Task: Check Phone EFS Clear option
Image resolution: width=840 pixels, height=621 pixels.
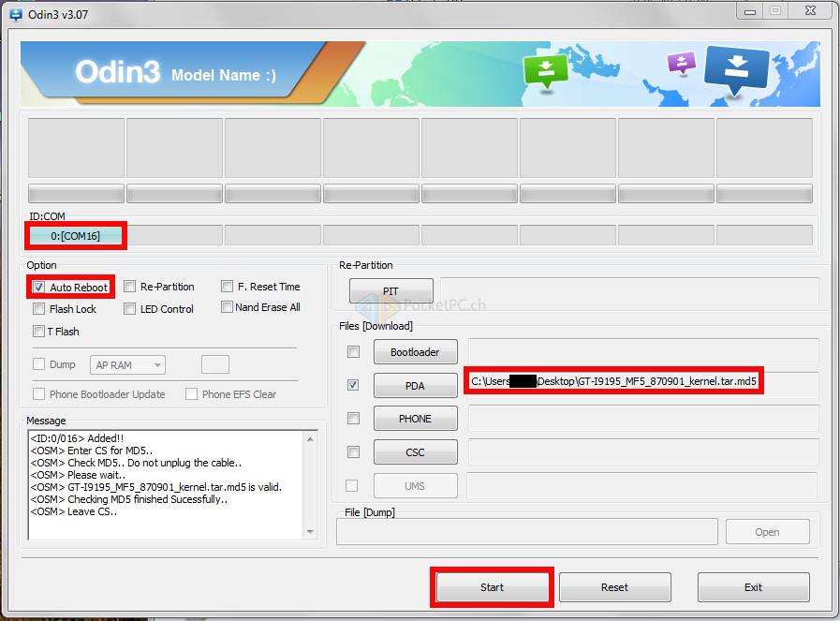Action: (x=191, y=394)
